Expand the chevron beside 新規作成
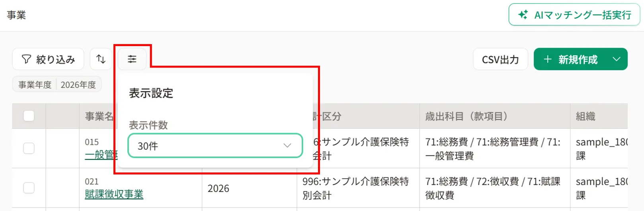Screen dimensions: 644x211 [x=617, y=59]
